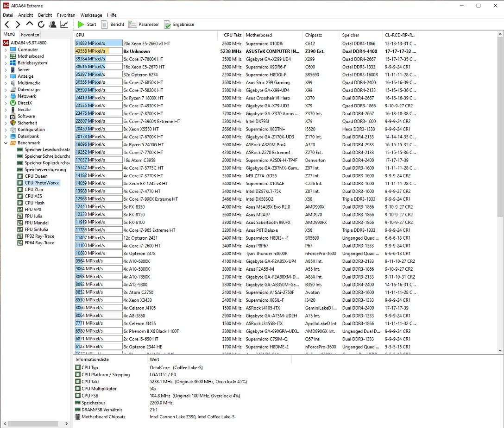Open the Bericht menu in menu bar
The image size is (504, 428).
click(45, 15)
